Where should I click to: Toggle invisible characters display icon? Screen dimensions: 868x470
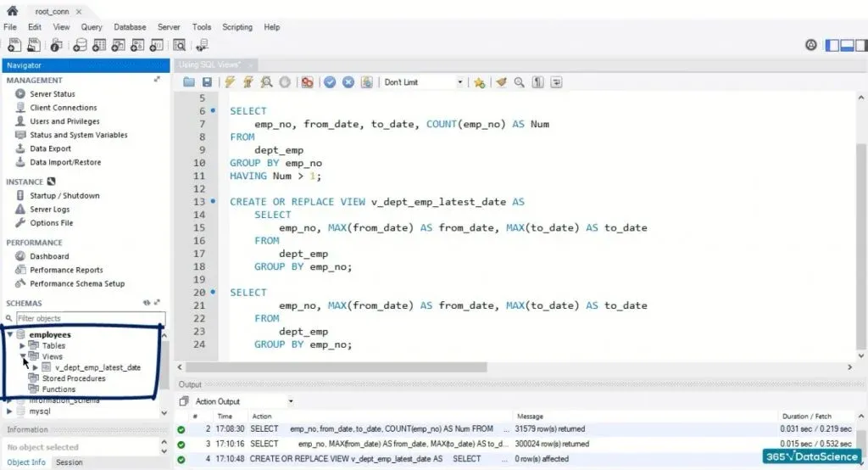click(x=538, y=82)
